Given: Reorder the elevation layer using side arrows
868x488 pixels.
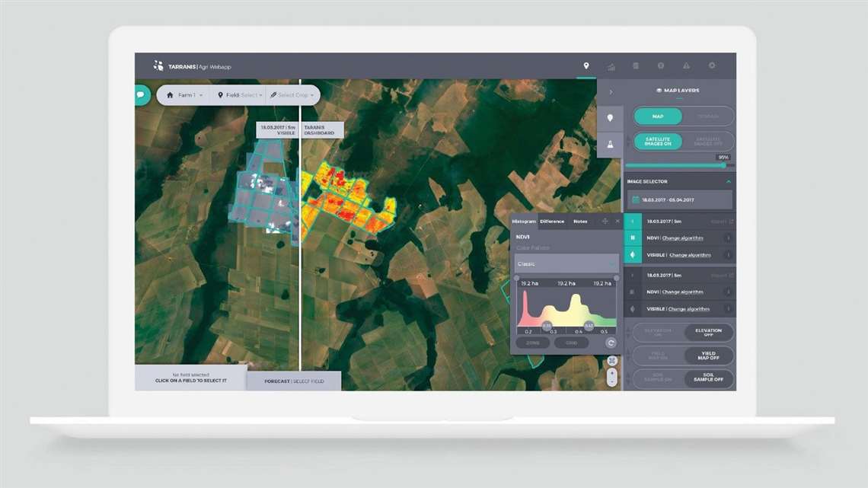Looking at the screenshot, I should coord(628,333).
